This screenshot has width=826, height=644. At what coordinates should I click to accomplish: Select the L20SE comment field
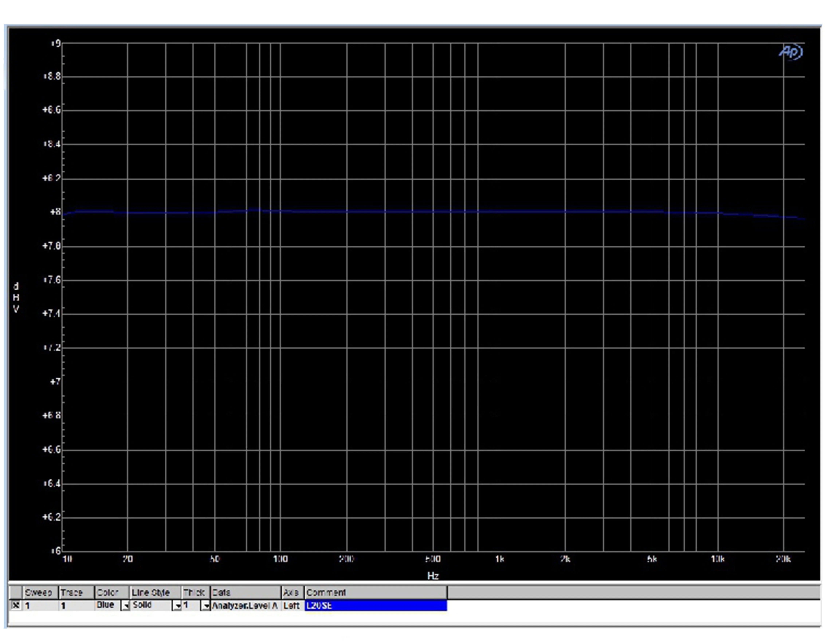[375, 605]
